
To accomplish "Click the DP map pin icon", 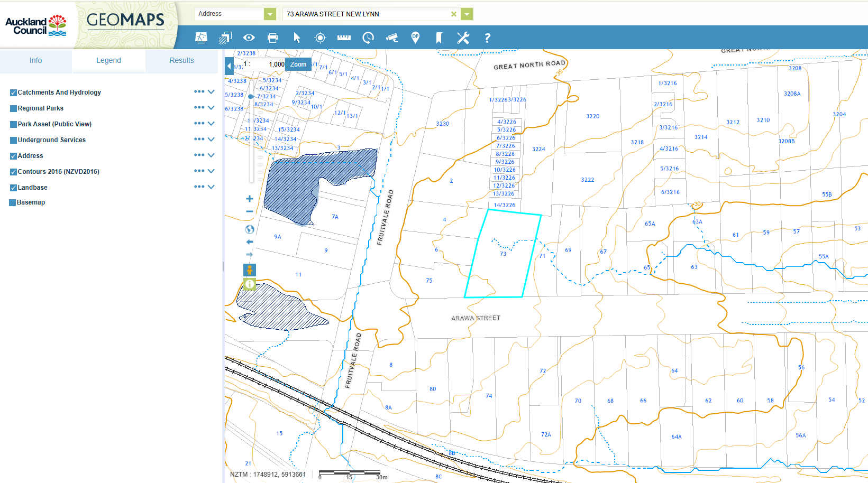I will (415, 38).
